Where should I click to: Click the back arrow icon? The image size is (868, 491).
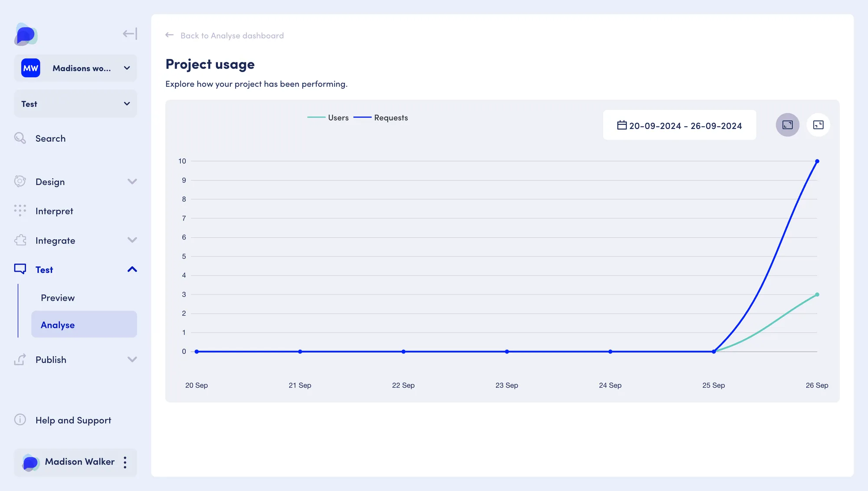point(170,35)
